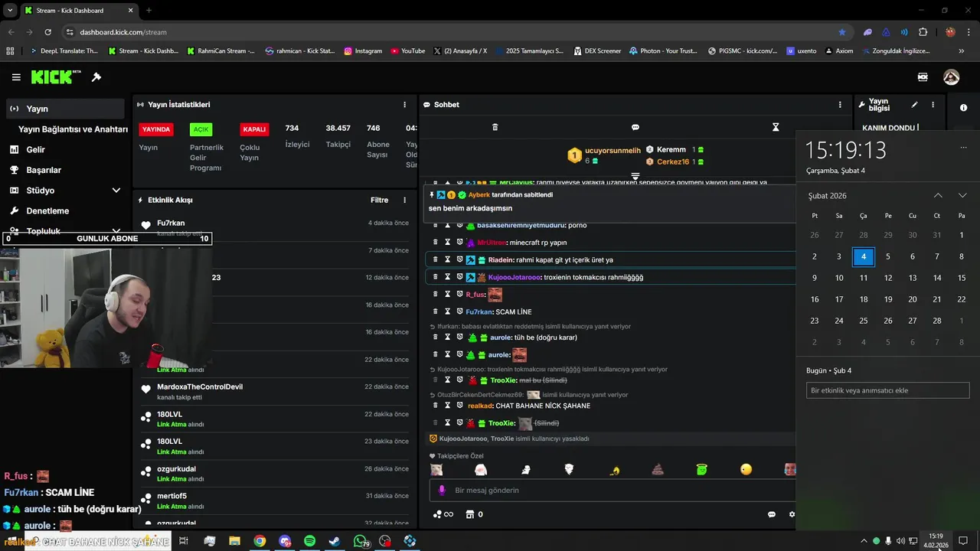
Task: Expand the Topluluk sidebar section
Action: coord(116,231)
